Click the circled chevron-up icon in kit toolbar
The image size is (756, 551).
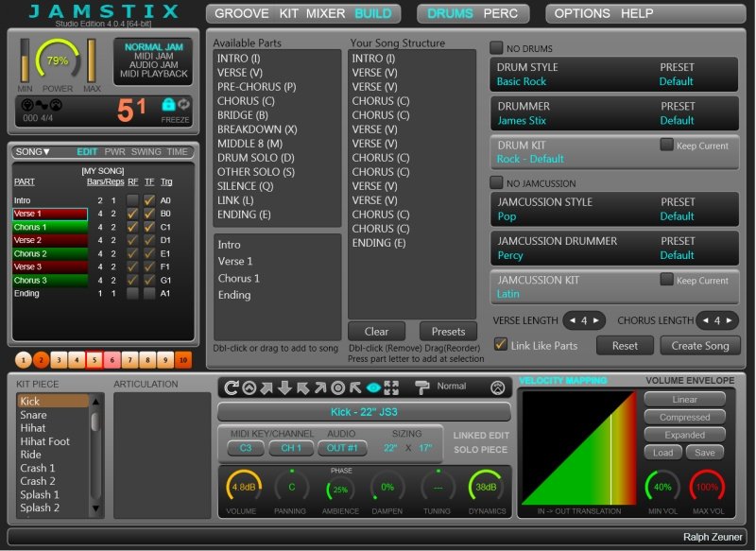pos(249,387)
